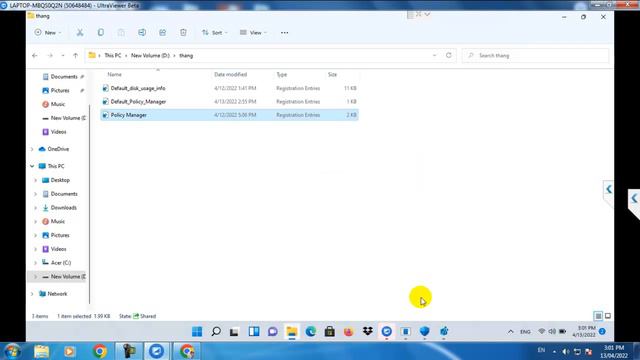
Task: Expand the OneDrive tree node
Action: pyautogui.click(x=32, y=149)
